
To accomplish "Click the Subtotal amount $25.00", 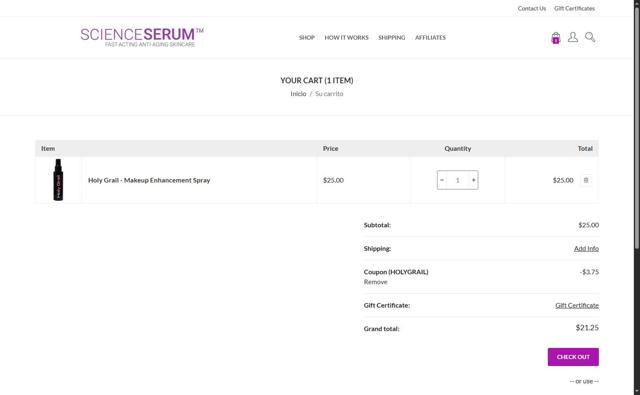I will click(588, 225).
